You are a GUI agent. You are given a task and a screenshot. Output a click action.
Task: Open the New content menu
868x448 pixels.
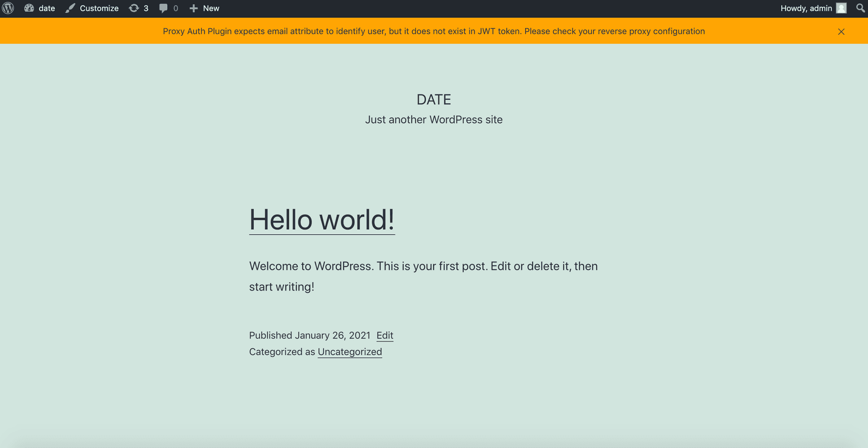205,8
